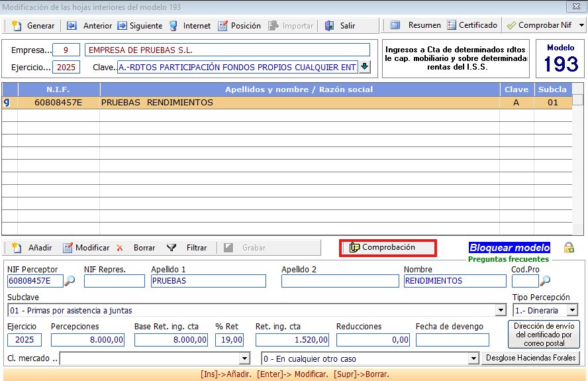This screenshot has width=588, height=381.
Task: Search NIF Perceptor with magnifier icon
Action: 70,281
